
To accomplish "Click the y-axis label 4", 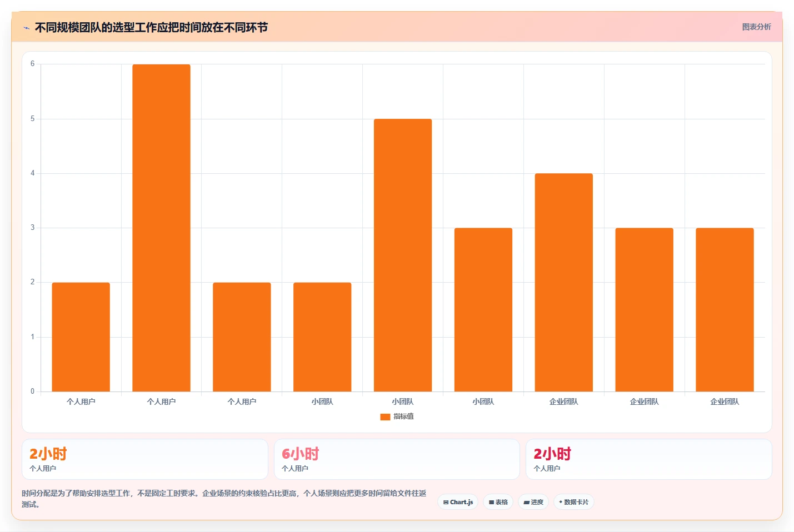I will [x=32, y=173].
